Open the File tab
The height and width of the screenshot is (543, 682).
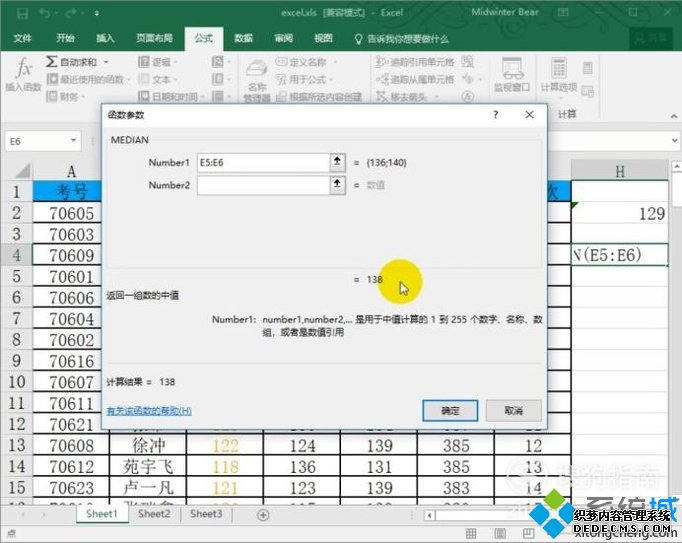click(x=22, y=38)
